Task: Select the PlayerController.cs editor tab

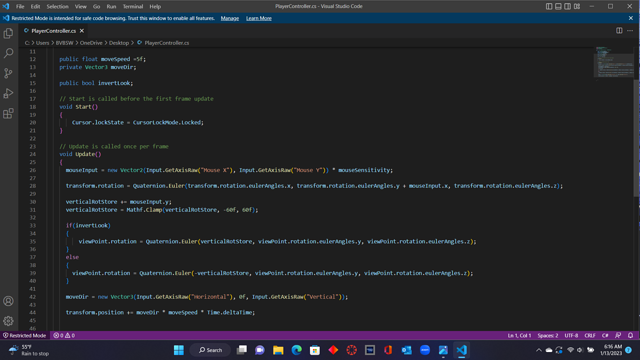Action: [53, 31]
